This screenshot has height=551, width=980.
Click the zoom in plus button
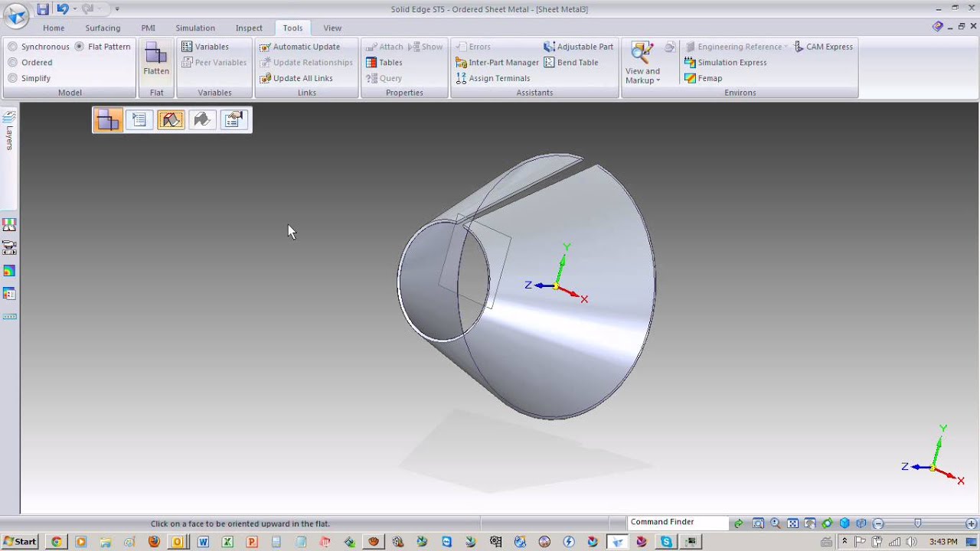click(x=972, y=523)
